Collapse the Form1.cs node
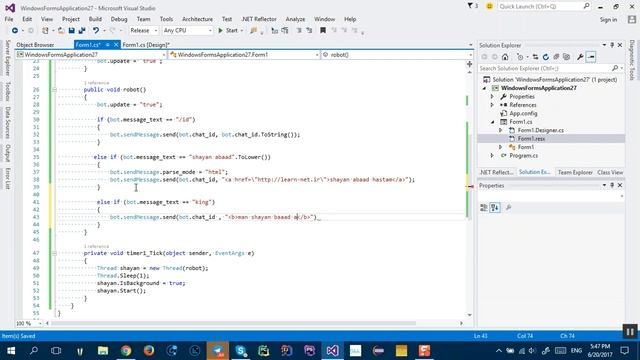Screen dimensions: 640x360 tap(492, 122)
